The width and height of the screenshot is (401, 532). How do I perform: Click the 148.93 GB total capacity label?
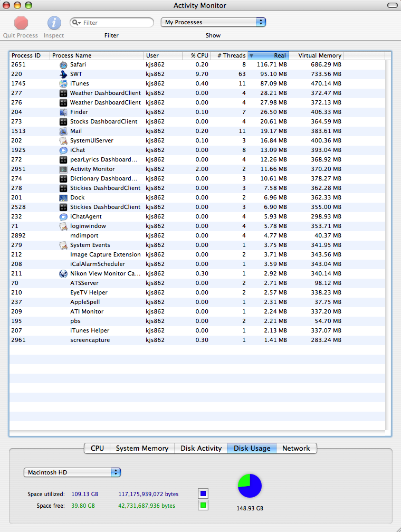click(250, 509)
